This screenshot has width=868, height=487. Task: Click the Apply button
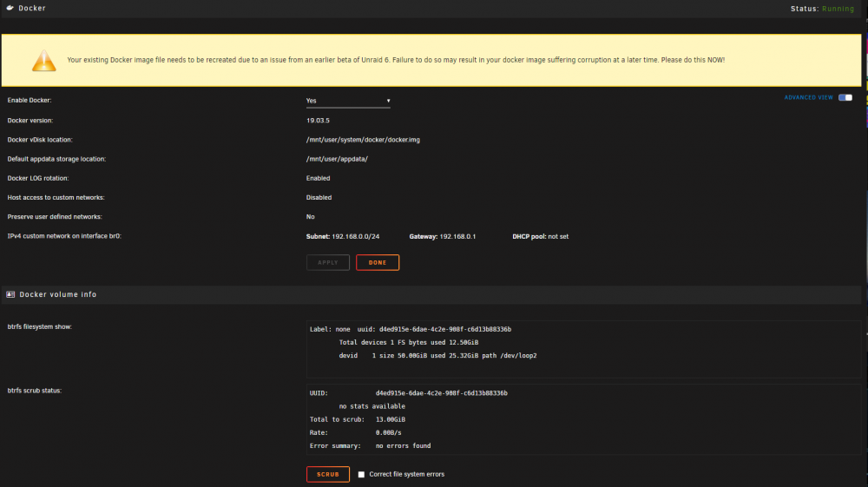(x=328, y=262)
